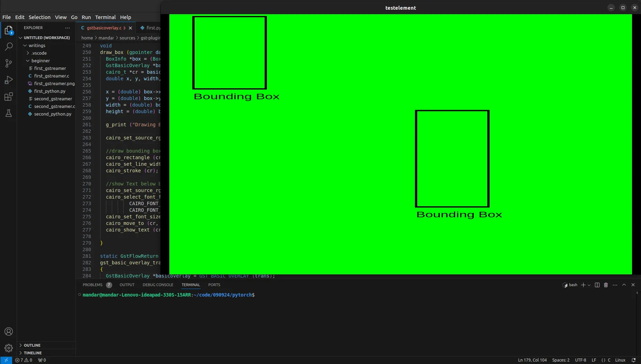
Task: Open the launch profile dropdown next to plus
Action: pyautogui.click(x=589, y=285)
